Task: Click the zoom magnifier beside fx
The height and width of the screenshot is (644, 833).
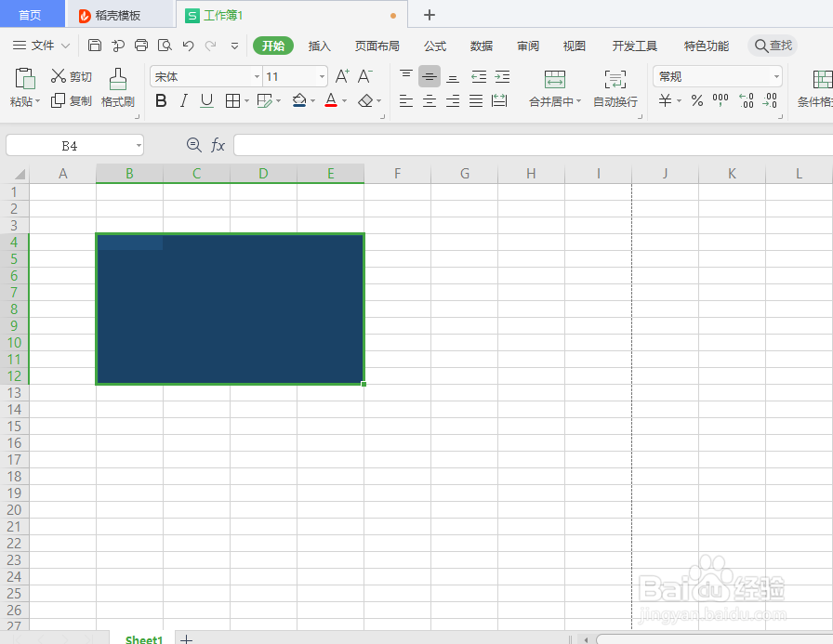Action: (x=194, y=145)
